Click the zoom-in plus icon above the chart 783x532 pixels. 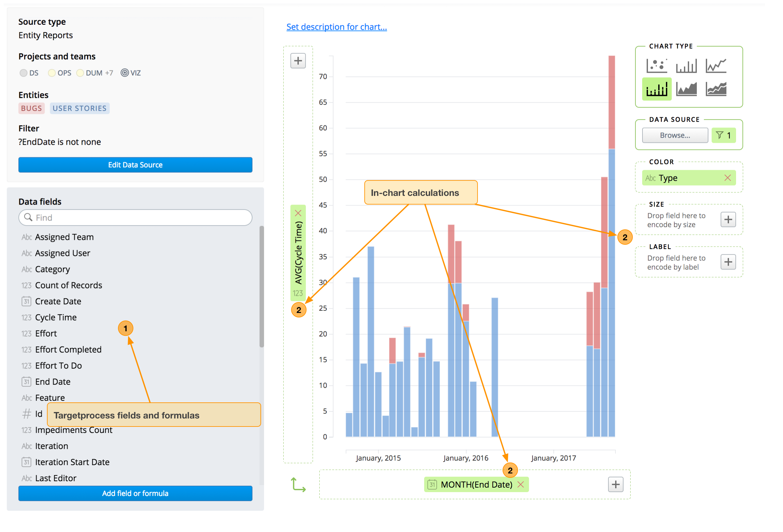[298, 61]
